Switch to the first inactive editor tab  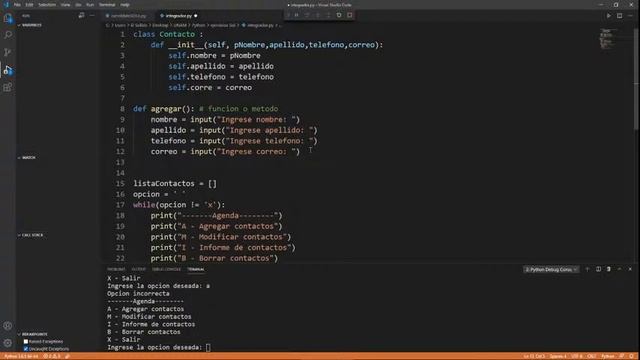(128, 16)
